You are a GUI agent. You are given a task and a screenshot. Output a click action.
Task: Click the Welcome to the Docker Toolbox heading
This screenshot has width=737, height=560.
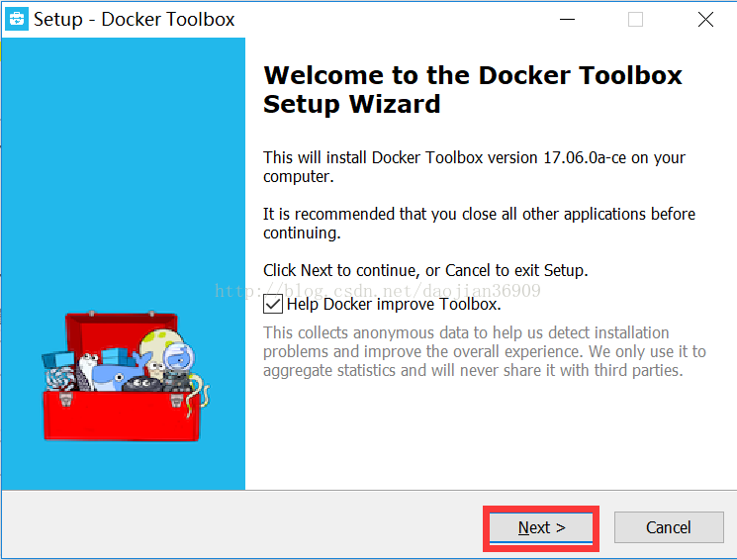[x=473, y=89]
